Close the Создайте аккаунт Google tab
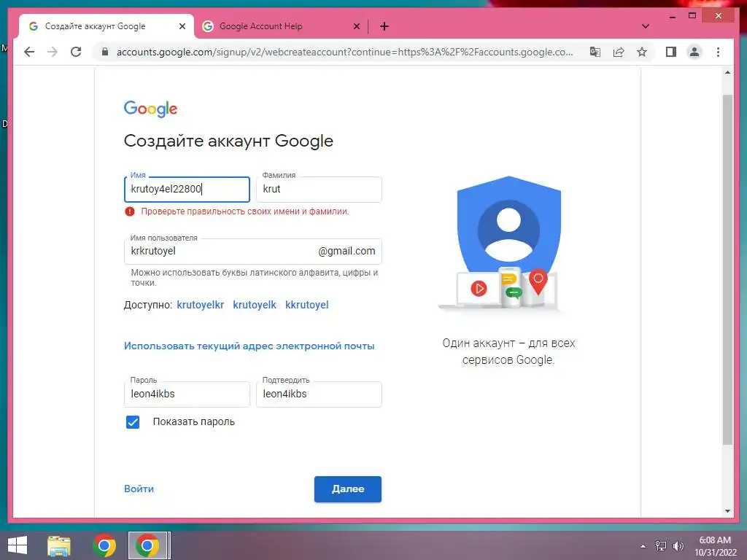The height and width of the screenshot is (560, 747). coord(182,27)
